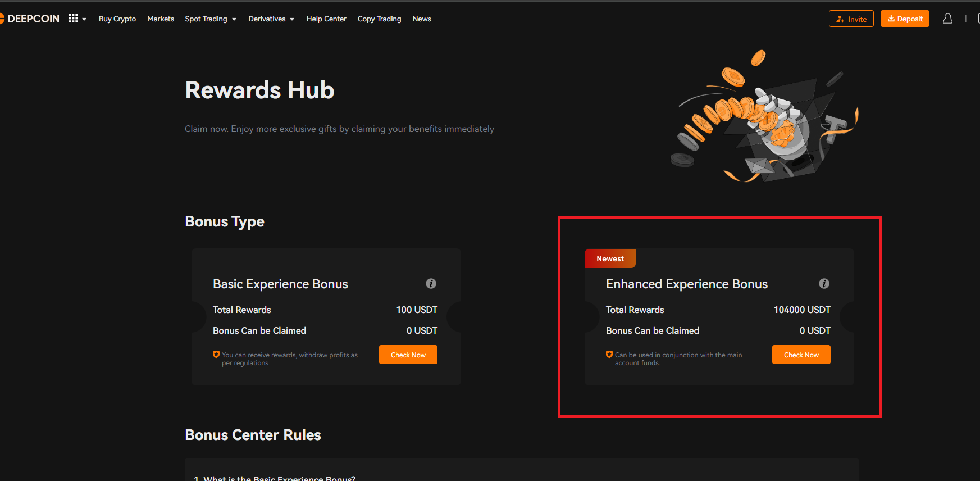Expand the Derivatives dropdown

point(271,19)
